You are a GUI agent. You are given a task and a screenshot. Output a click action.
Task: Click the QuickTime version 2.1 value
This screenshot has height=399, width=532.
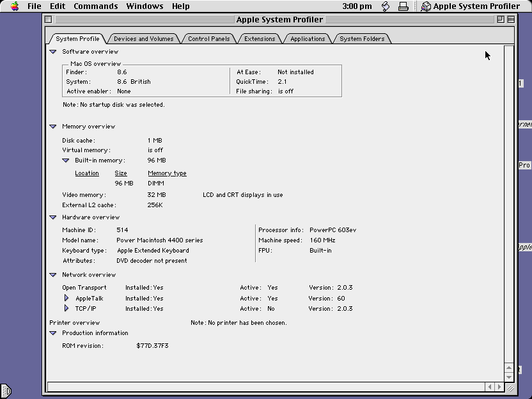282,81
